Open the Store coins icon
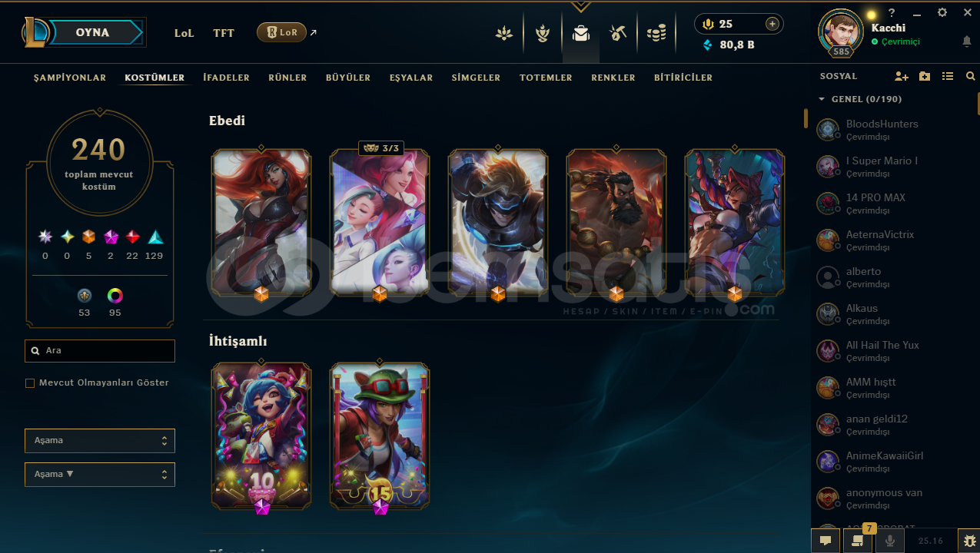Viewport: 980px width, 553px height. click(656, 33)
